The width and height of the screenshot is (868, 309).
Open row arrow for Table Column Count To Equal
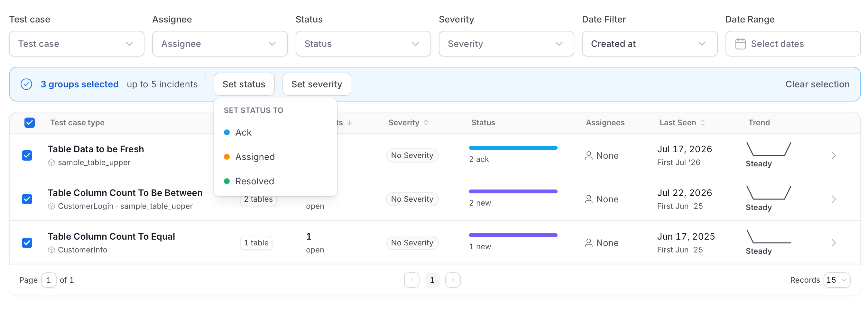click(833, 243)
